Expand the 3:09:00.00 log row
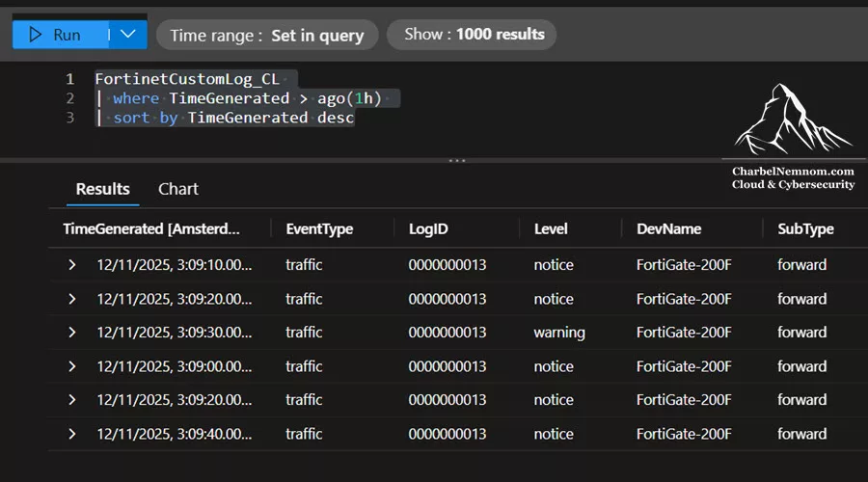The height and width of the screenshot is (482, 868). (x=72, y=366)
